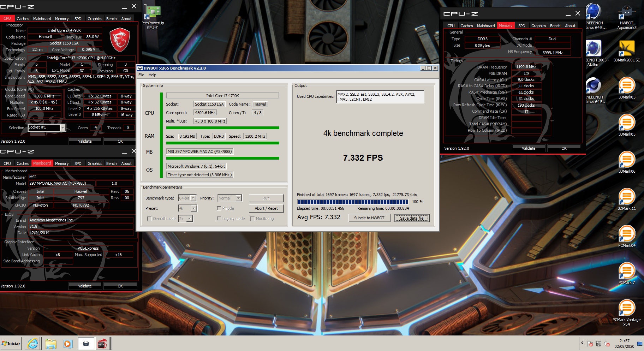The height and width of the screenshot is (351, 644).
Task: Open Graphics tab in Memory CPU-Z window
Action: (x=538, y=26)
